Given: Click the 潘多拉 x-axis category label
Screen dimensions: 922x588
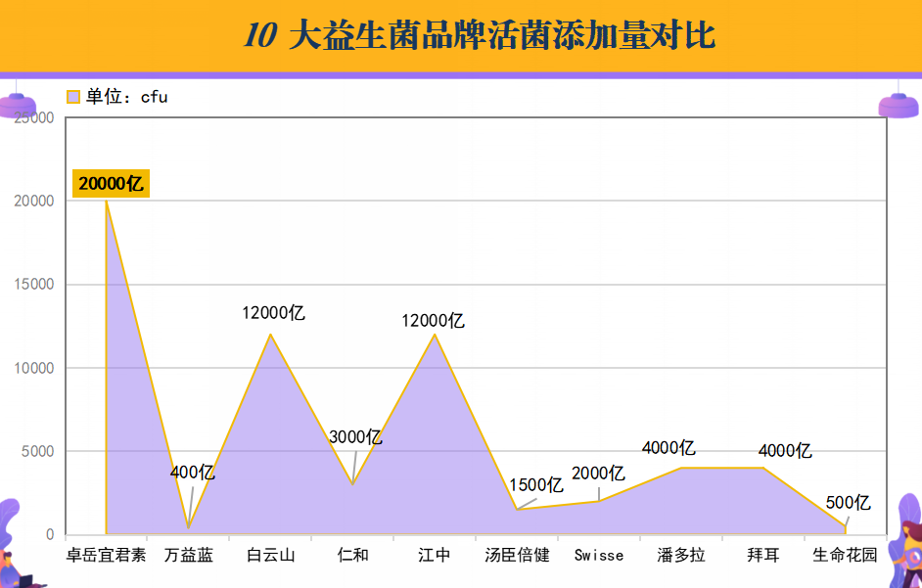Looking at the screenshot, I should tap(681, 555).
